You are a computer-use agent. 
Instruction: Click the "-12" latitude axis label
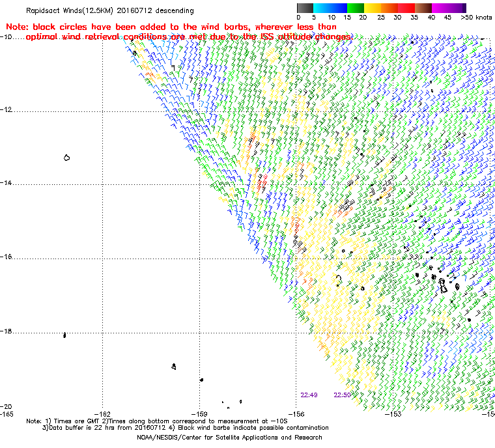click(6, 110)
